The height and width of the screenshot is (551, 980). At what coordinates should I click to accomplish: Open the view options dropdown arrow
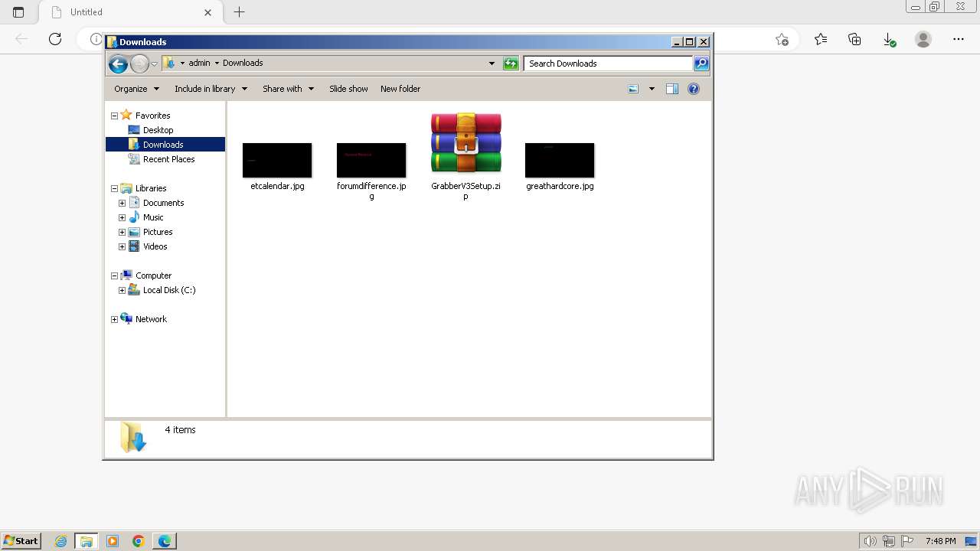(652, 89)
